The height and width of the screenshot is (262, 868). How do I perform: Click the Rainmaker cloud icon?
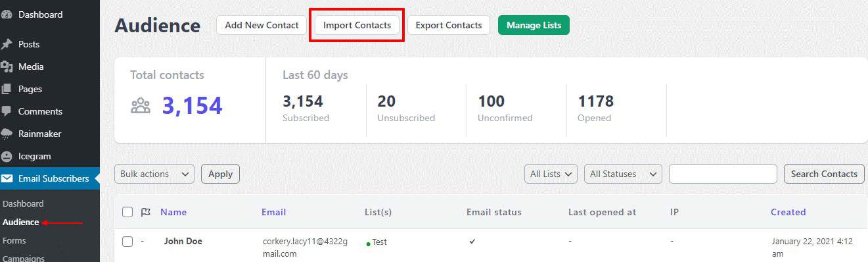click(x=7, y=134)
